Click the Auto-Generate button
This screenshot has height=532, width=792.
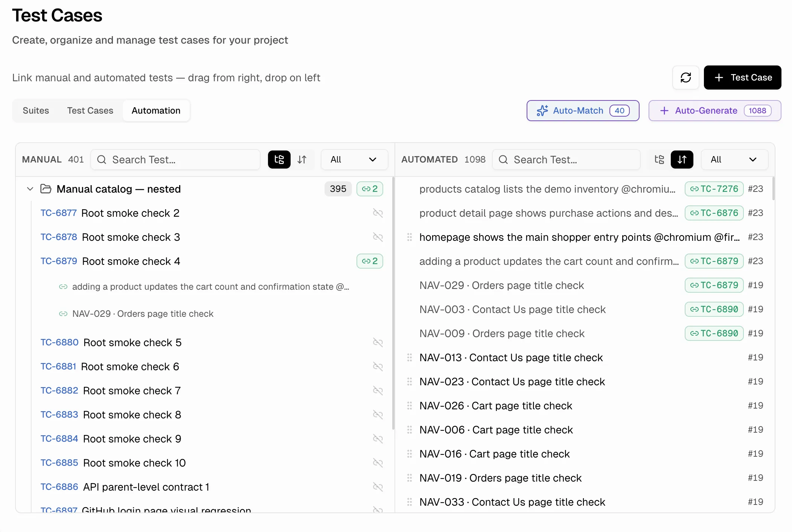point(714,110)
